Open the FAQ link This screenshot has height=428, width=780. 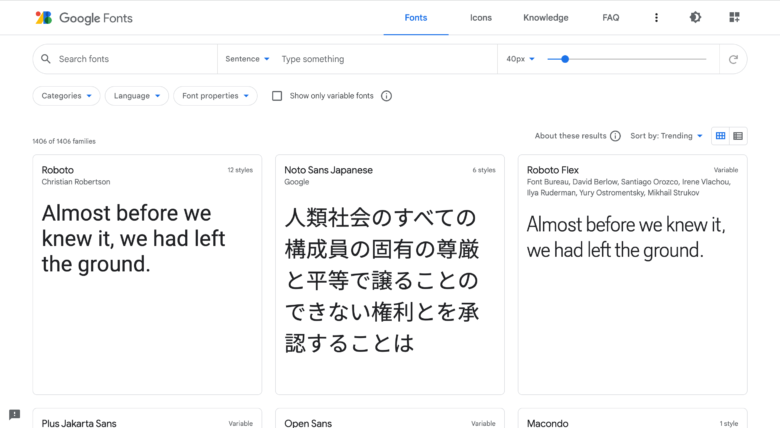point(611,18)
